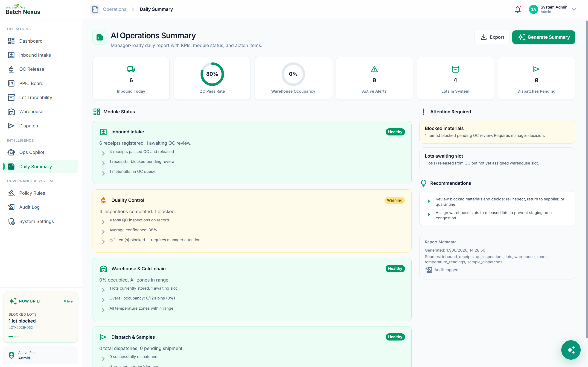588x367 pixels.
Task: Click the Now Brief carousel pagination dots
Action: 14,336
